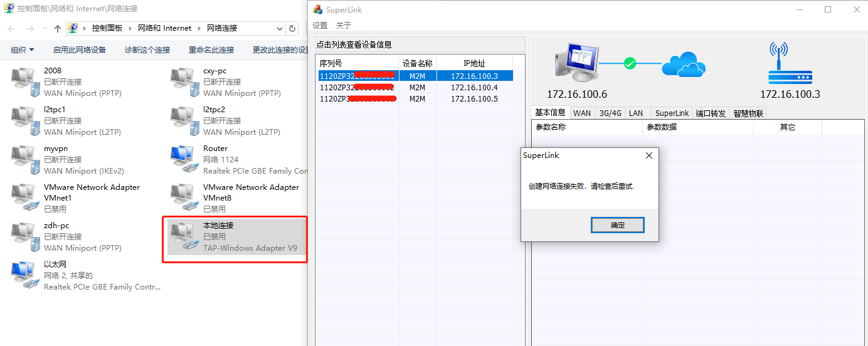Switch to the 端口转发 tab
The width and height of the screenshot is (868, 346).
(x=711, y=113)
